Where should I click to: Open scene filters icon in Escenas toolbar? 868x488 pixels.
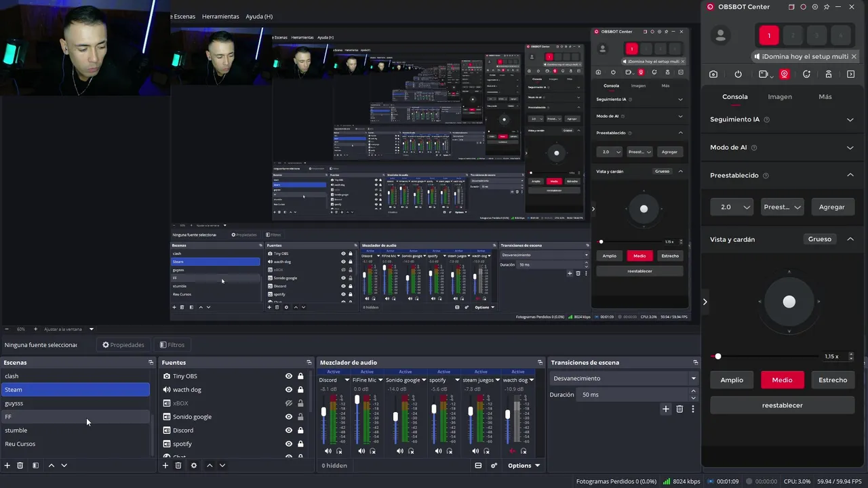[x=35, y=466]
